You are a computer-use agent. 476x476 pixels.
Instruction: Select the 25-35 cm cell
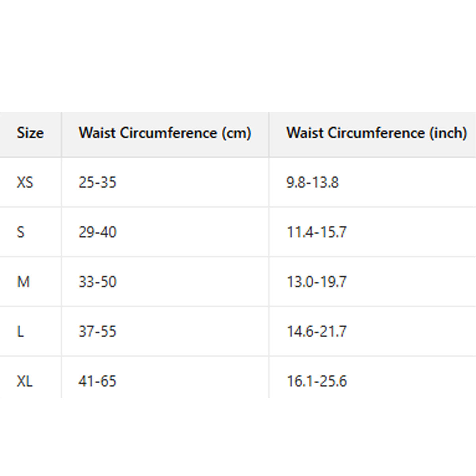tap(97, 182)
